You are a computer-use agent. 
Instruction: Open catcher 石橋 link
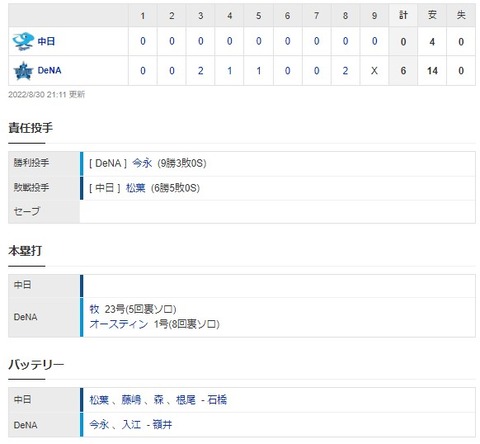pos(217,400)
